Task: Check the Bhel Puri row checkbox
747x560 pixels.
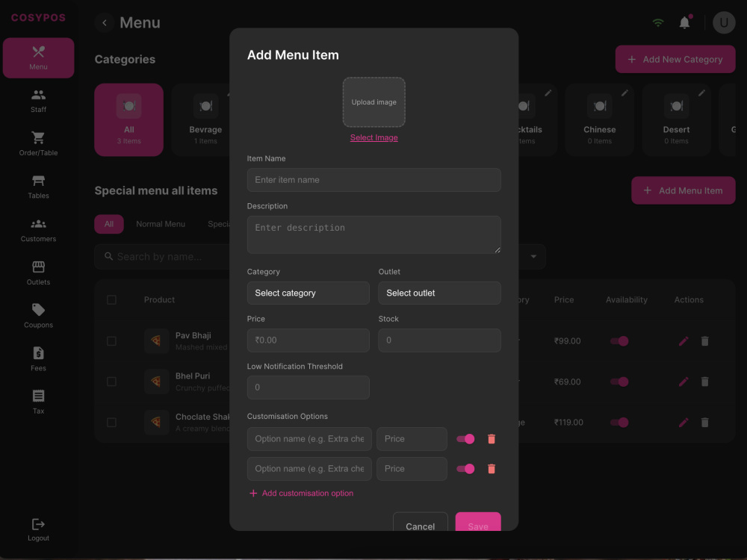Action: pos(111,382)
